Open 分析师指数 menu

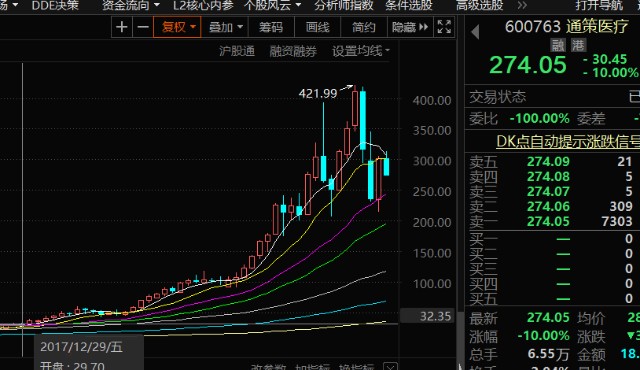344,5
